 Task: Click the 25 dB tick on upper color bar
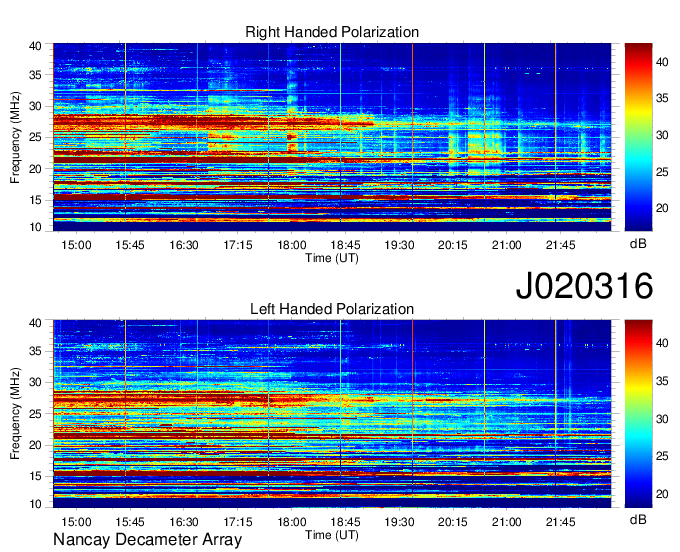(662, 172)
